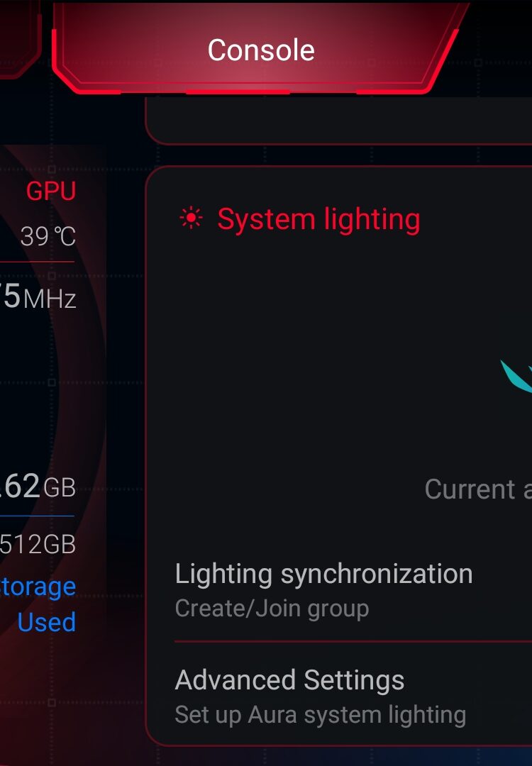Tap the Set up Aura system lighting text
The image size is (532, 766).
[320, 714]
